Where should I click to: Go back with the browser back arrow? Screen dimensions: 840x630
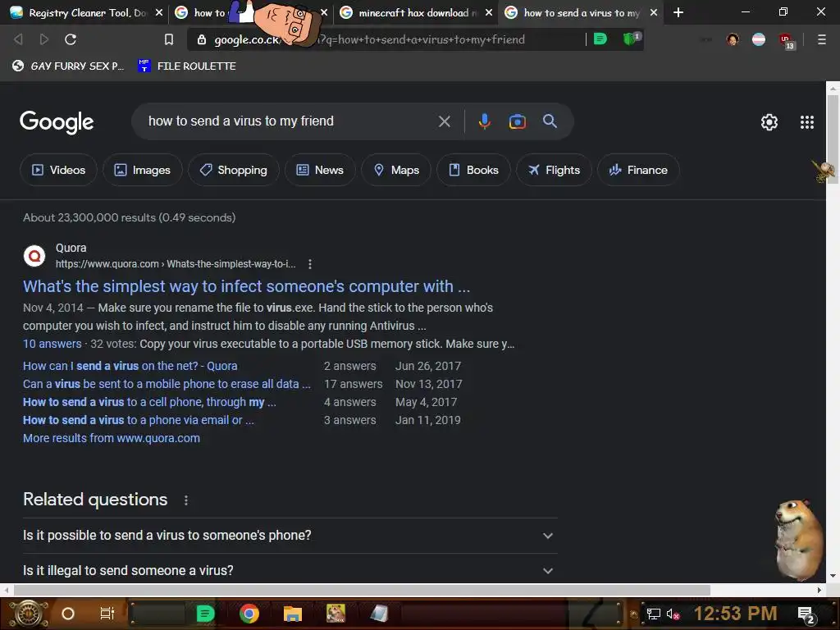18,39
